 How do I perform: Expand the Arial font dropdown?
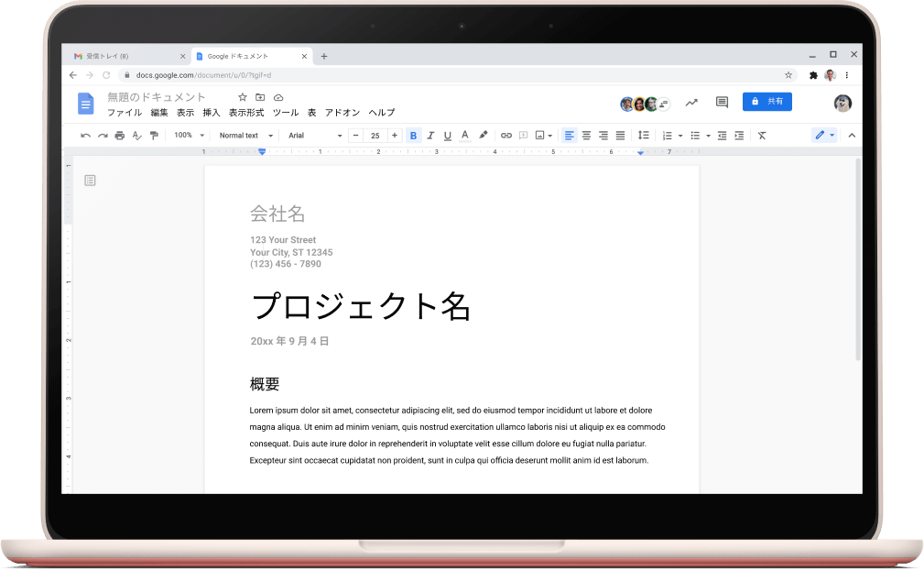coord(314,136)
